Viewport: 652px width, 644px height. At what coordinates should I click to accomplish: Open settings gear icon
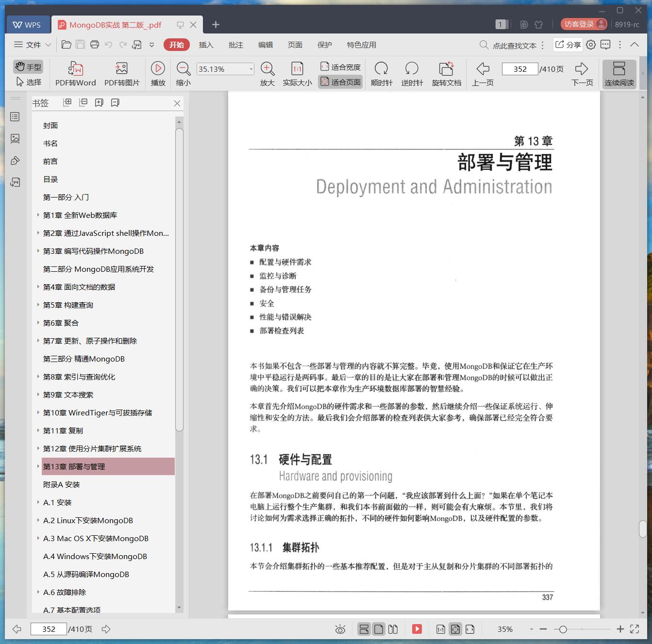tap(591, 45)
